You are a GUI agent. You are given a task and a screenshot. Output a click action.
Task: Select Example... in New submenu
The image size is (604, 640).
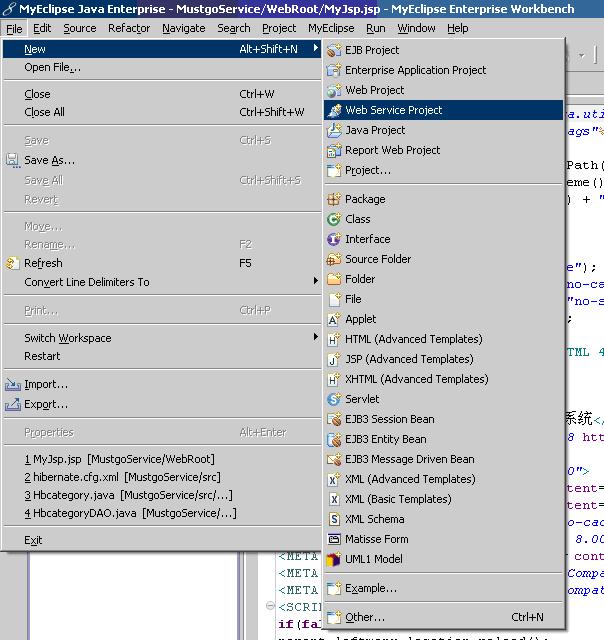tap(444, 588)
